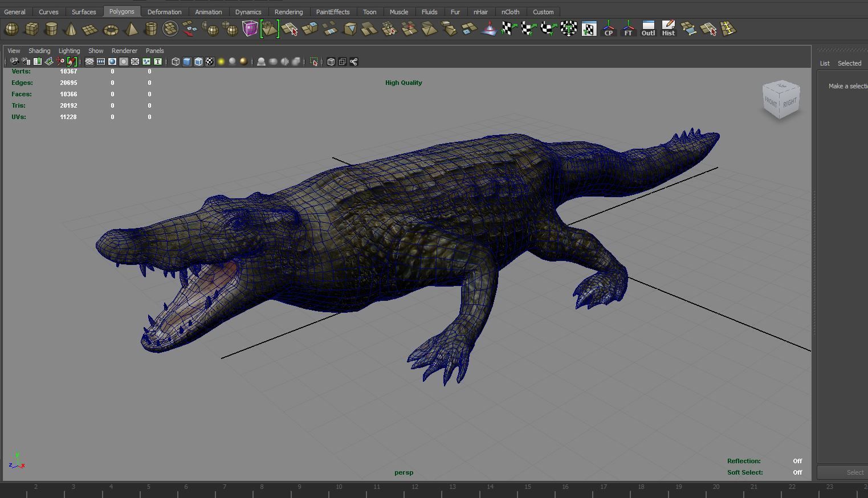The image size is (868, 498).
Task: Open the List menu in attribute panel
Action: [x=825, y=63]
